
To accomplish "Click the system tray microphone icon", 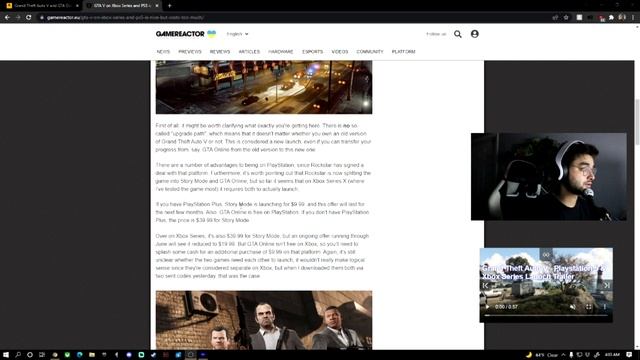I will pos(571,355).
